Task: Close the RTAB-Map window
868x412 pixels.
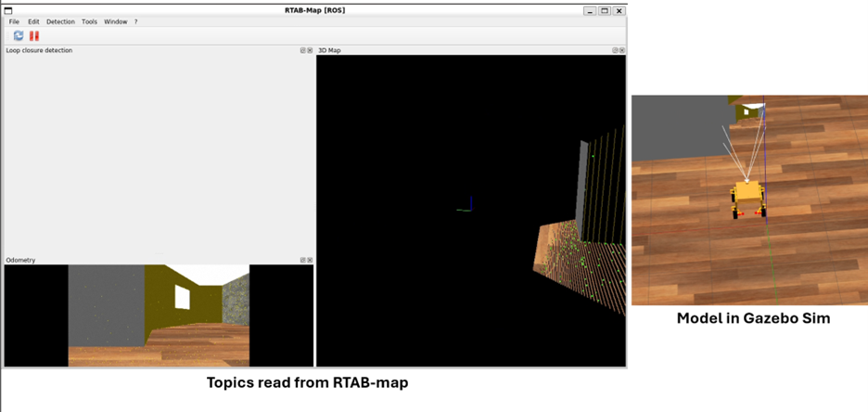Action: (x=619, y=10)
